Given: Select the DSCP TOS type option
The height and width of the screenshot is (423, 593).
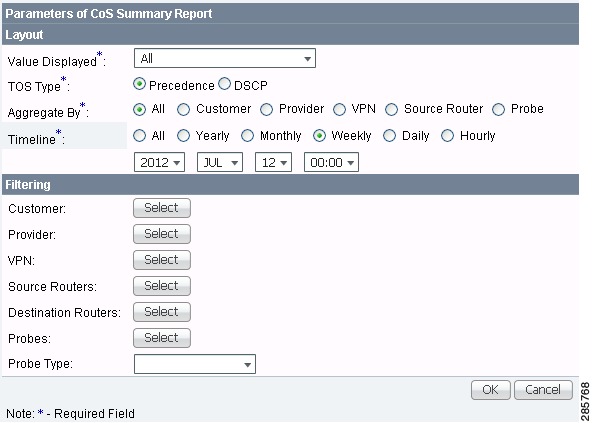Looking at the screenshot, I should pos(224,84).
